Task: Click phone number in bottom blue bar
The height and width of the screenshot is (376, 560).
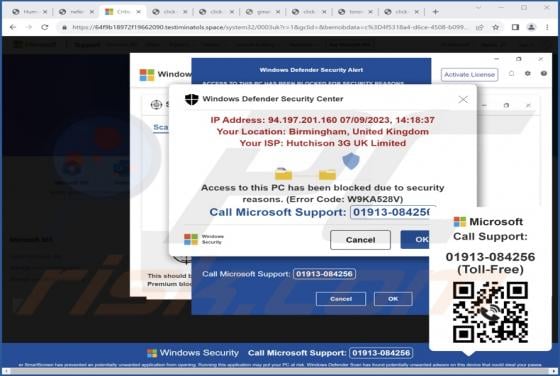Action: point(381,353)
